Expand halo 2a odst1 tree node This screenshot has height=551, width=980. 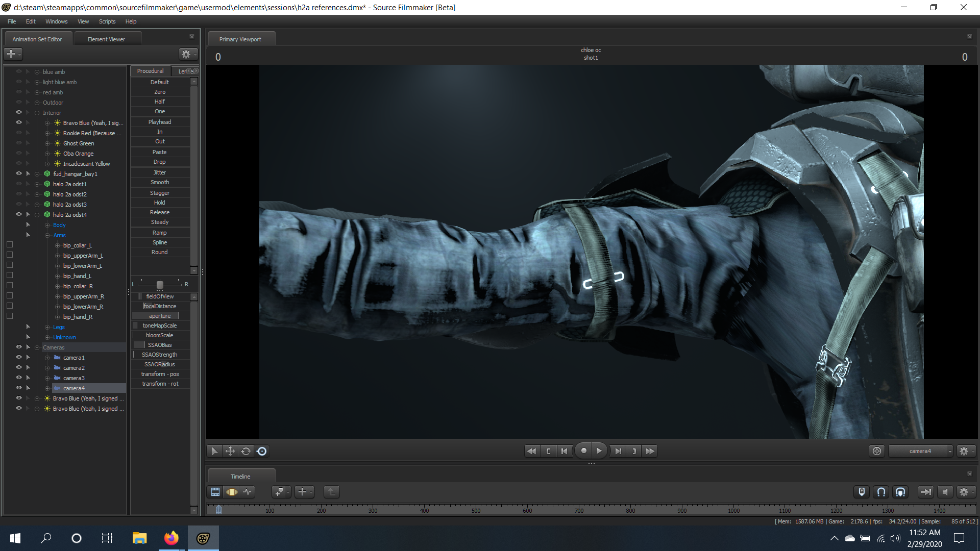click(x=37, y=184)
